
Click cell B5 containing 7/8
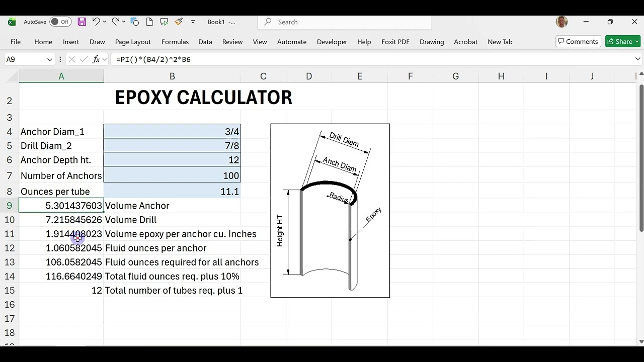tap(172, 146)
